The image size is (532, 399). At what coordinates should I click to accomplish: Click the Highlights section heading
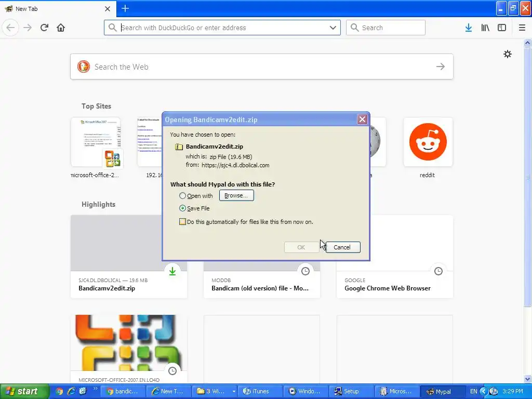(98, 204)
